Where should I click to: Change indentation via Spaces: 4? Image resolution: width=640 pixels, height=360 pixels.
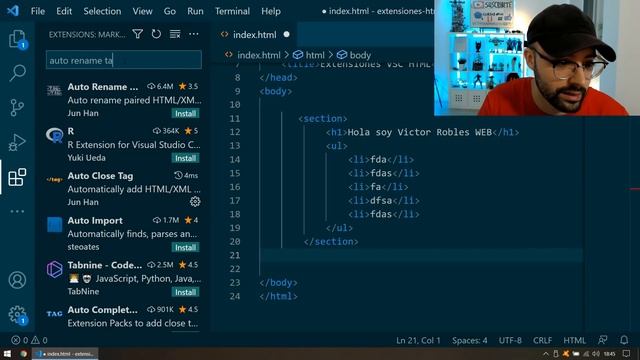point(469,340)
